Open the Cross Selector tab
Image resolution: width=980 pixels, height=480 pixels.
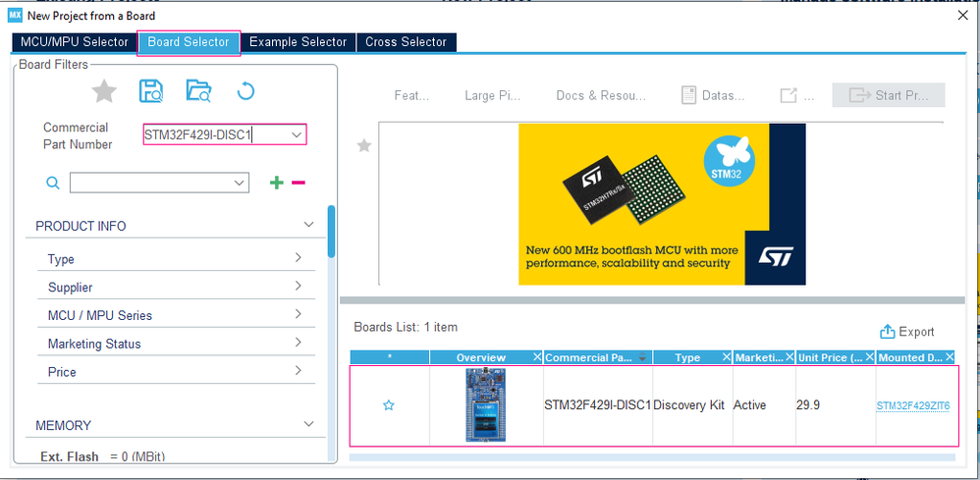coord(407,42)
